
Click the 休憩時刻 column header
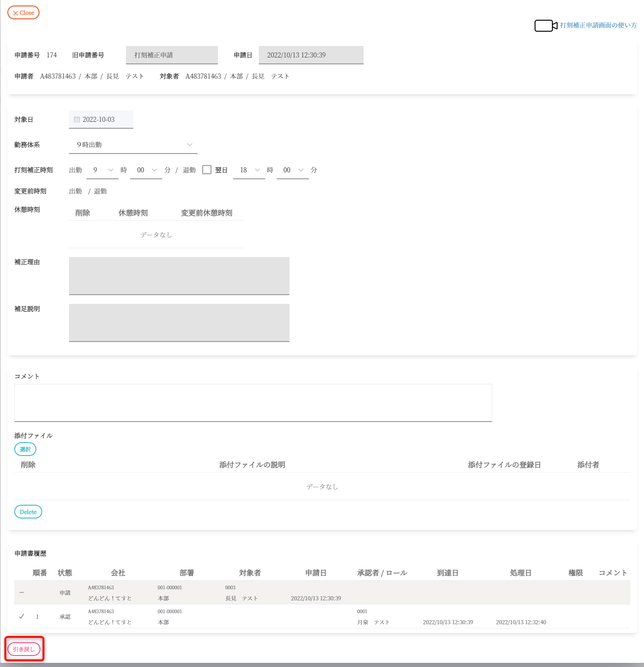pyautogui.click(x=133, y=213)
